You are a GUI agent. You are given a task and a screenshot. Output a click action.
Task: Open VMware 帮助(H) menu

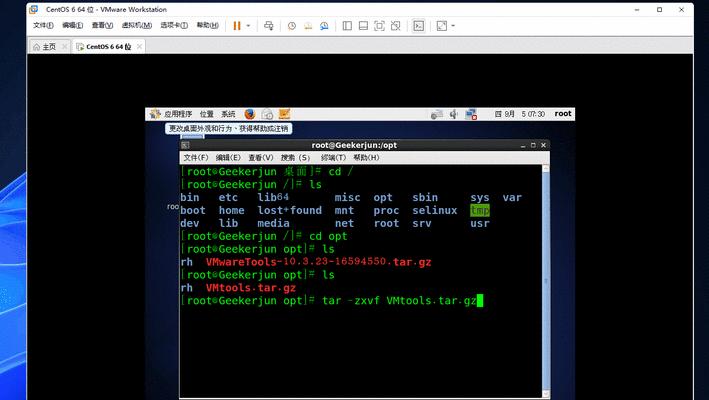point(208,25)
